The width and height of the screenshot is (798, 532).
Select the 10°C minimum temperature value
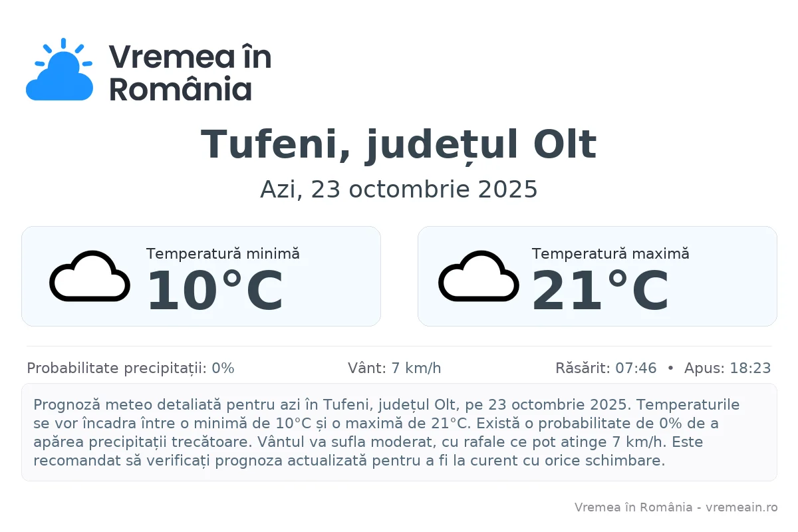[215, 291]
